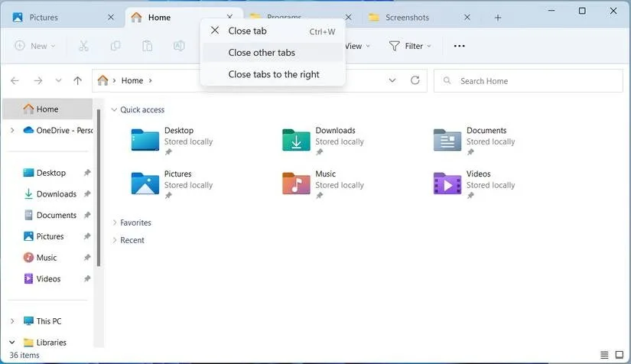Screen dimensions: 631x364
Task: Add a new tab with plus button
Action: (x=498, y=18)
